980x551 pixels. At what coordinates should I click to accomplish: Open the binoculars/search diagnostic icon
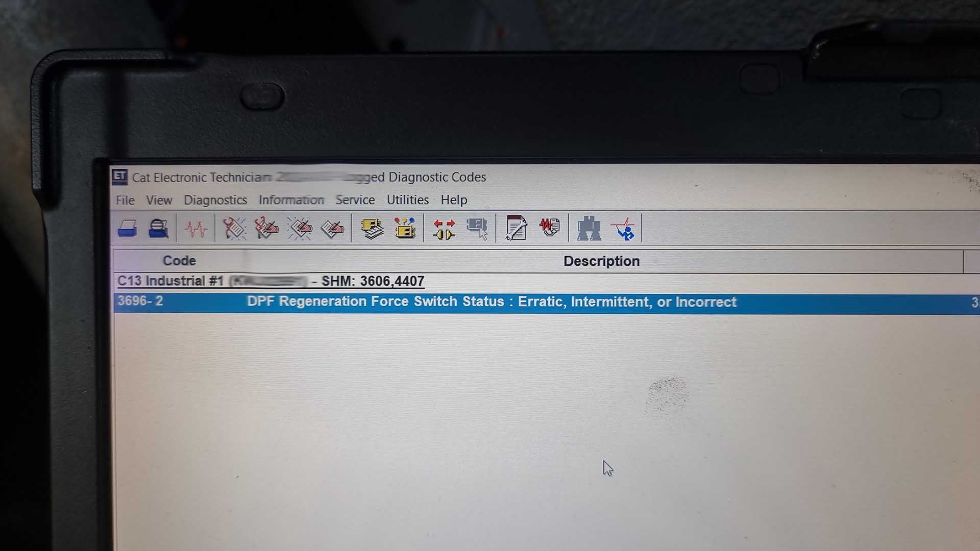coord(587,228)
